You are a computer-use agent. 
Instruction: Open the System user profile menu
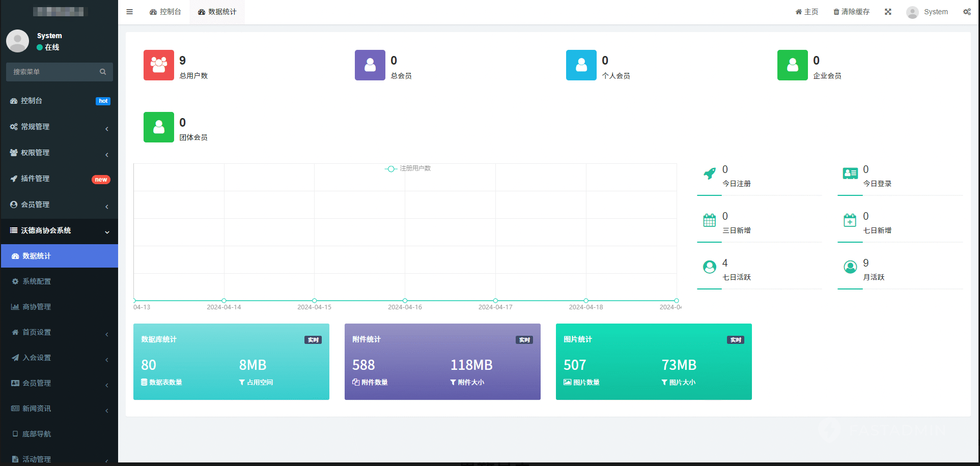pyautogui.click(x=927, y=12)
